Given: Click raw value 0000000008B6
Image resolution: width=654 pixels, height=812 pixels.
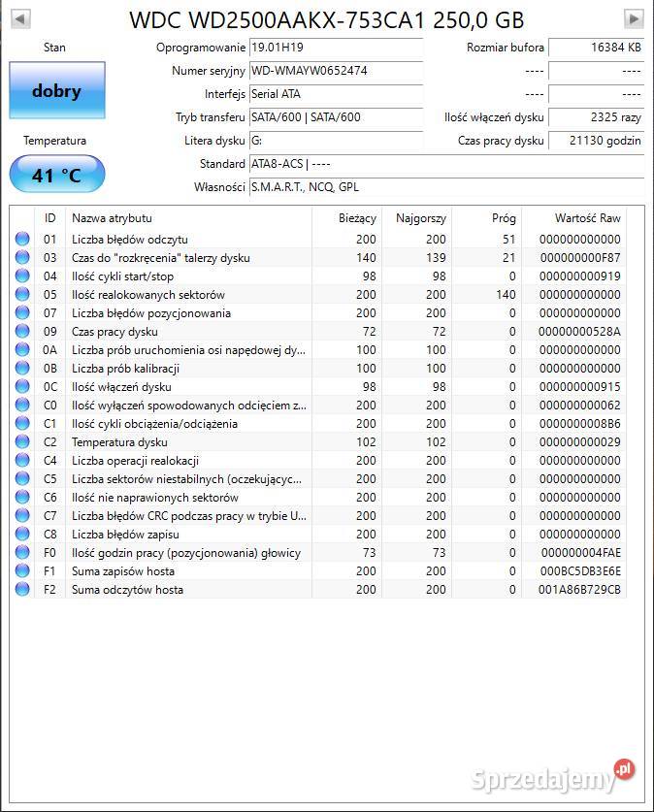Looking at the screenshot, I should tap(580, 423).
